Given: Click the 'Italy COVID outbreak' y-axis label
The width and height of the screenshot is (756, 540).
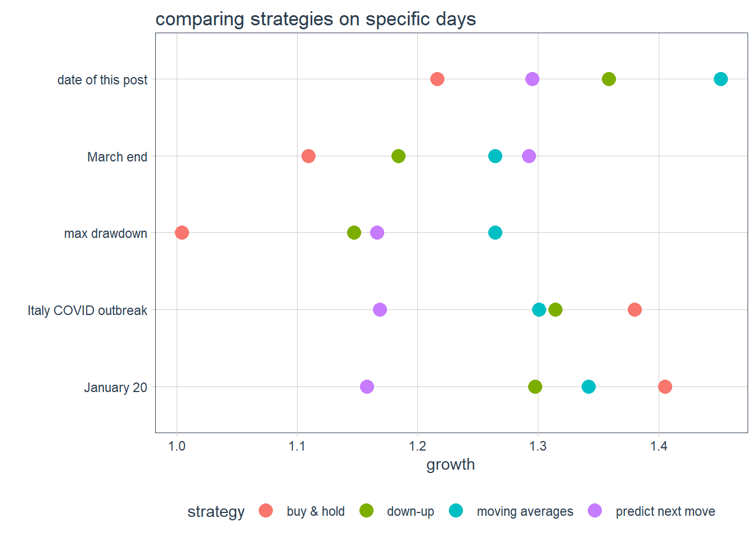Looking at the screenshot, I should [87, 310].
